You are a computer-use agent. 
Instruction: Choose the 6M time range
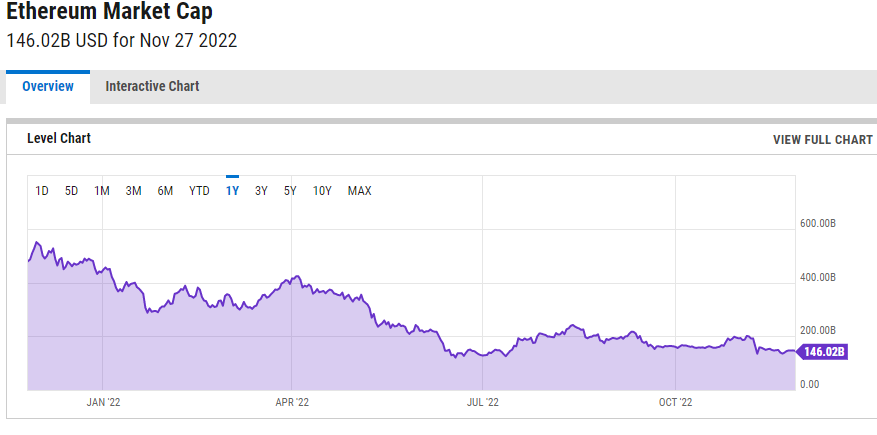point(165,191)
